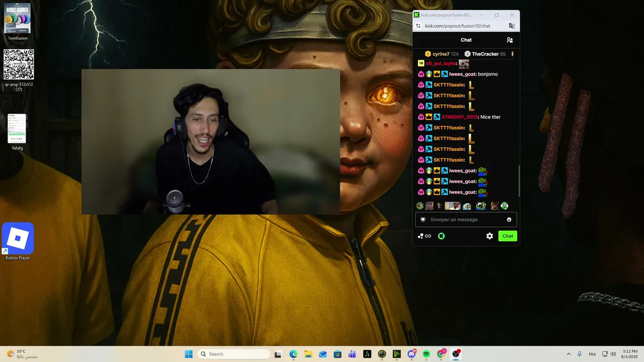Pick the wide white-shirt man quick emote
This screenshot has height=362, width=644.
[453, 206]
